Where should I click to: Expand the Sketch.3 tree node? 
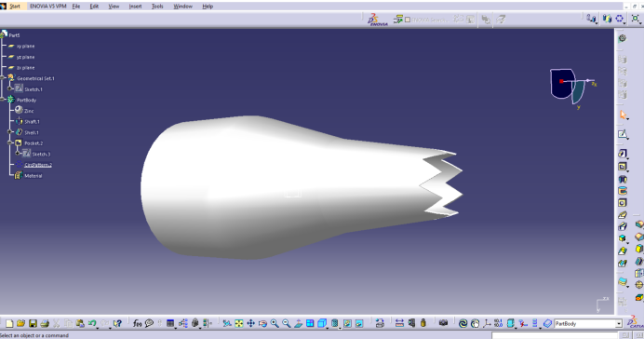tap(18, 154)
